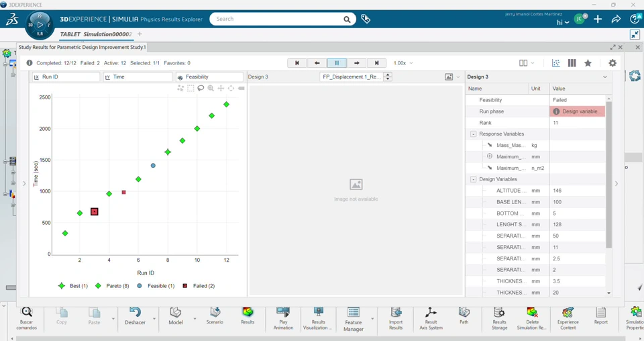Image resolution: width=644 pixels, height=341 pixels.
Task: Collapse the Response Variables group
Action: click(x=473, y=134)
